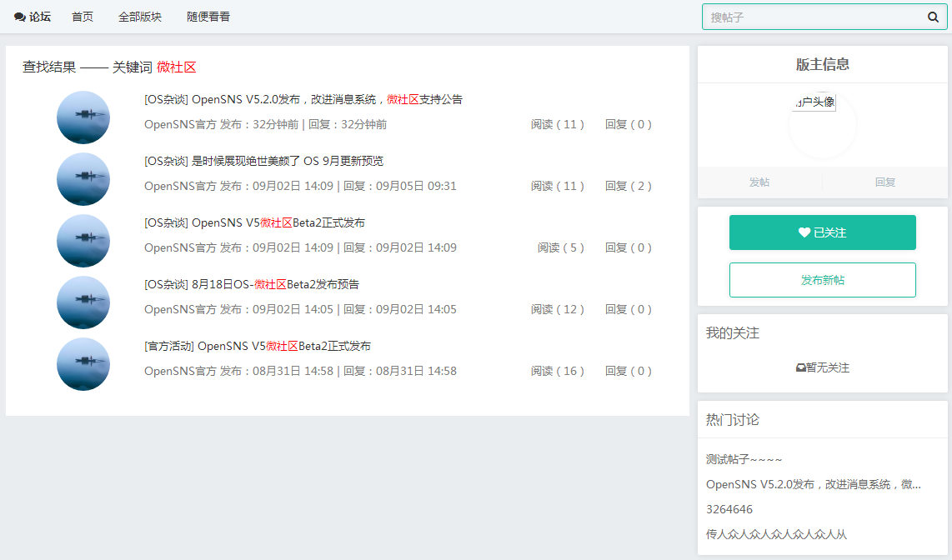The image size is (952, 560).
Task: Click author line dated 08月31日 14:58
Action: click(300, 371)
